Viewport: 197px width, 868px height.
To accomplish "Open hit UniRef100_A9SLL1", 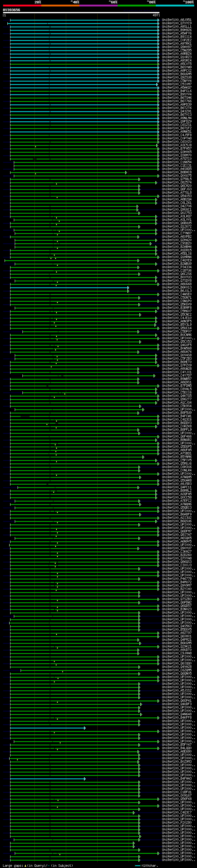I will [176, 26].
